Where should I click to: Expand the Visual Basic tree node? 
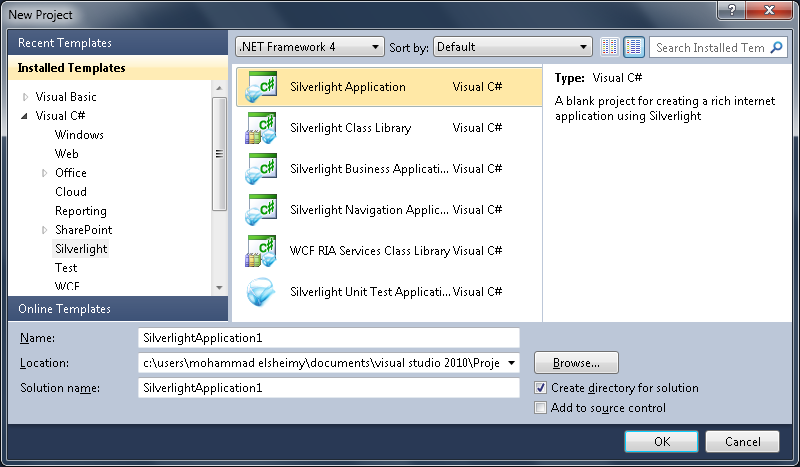click(x=26, y=97)
